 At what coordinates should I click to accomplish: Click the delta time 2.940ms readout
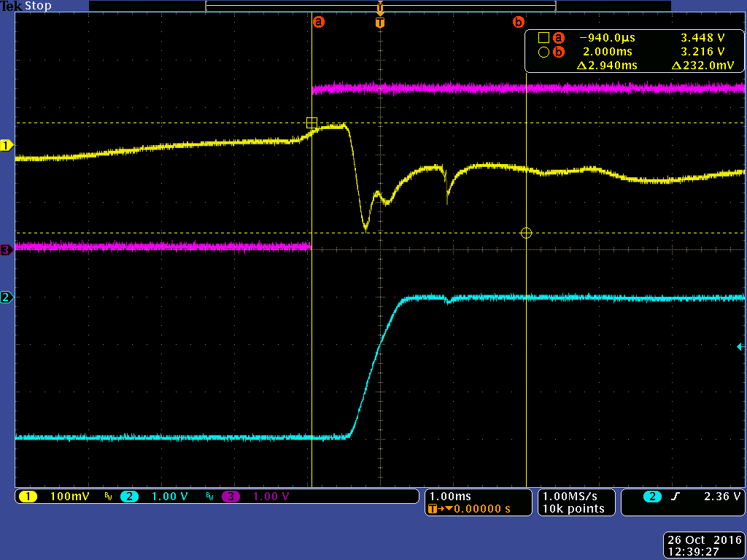point(606,65)
